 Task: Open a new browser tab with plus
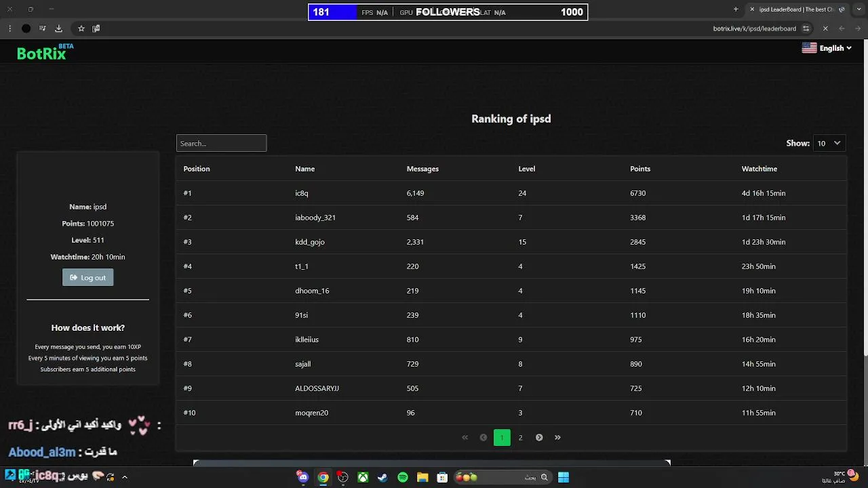[x=736, y=9]
